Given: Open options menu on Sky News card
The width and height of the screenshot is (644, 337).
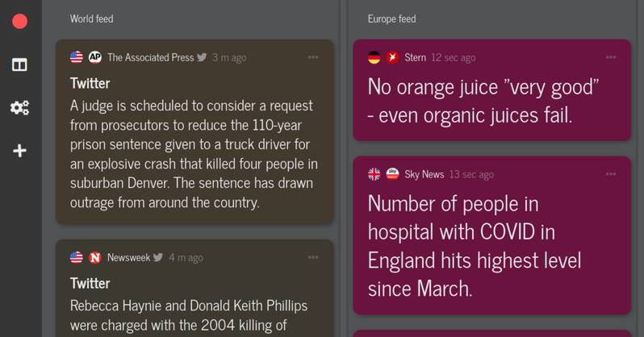Looking at the screenshot, I should click(x=611, y=173).
